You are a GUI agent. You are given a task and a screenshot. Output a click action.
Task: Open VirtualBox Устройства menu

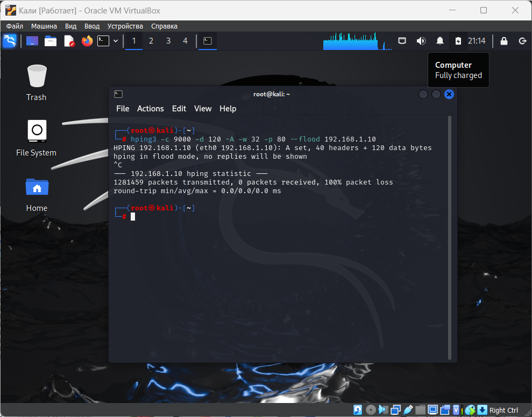125,26
